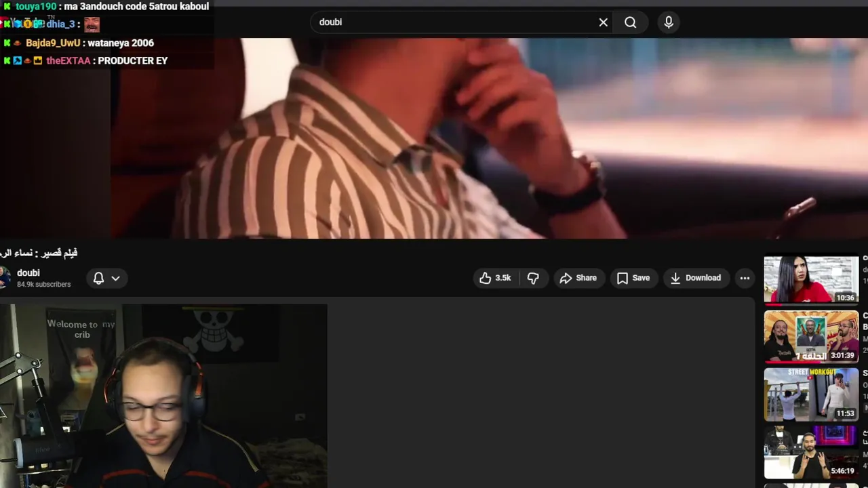Click the emote in dhia_3's message

pos(92,25)
